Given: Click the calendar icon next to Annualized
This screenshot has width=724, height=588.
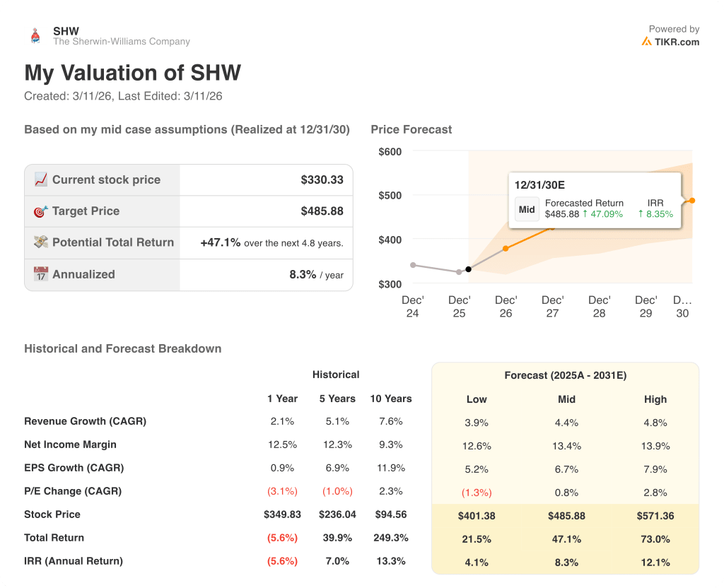Looking at the screenshot, I should coord(40,274).
